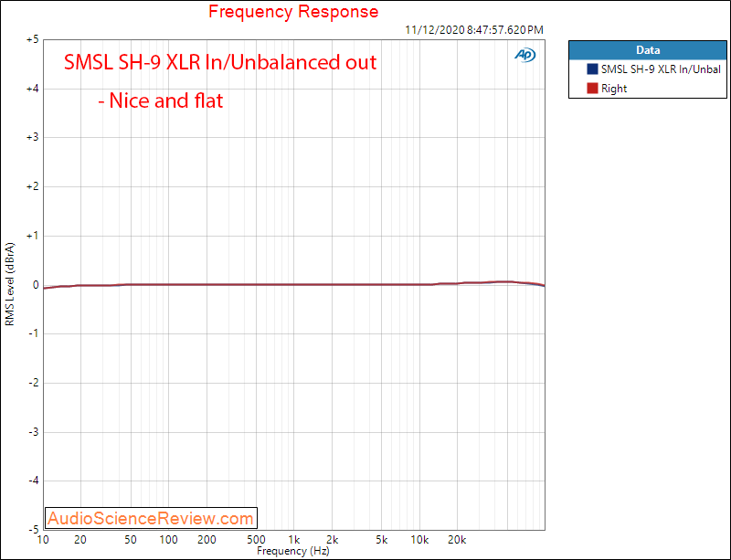The height and width of the screenshot is (560, 731).
Task: Click the blue SMSL SH-9 legend color swatch
Action: (x=592, y=69)
